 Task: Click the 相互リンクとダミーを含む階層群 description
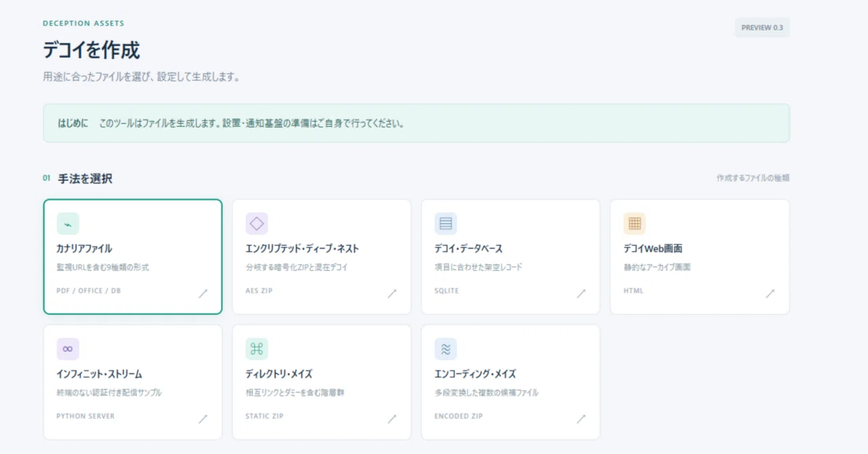(295, 393)
